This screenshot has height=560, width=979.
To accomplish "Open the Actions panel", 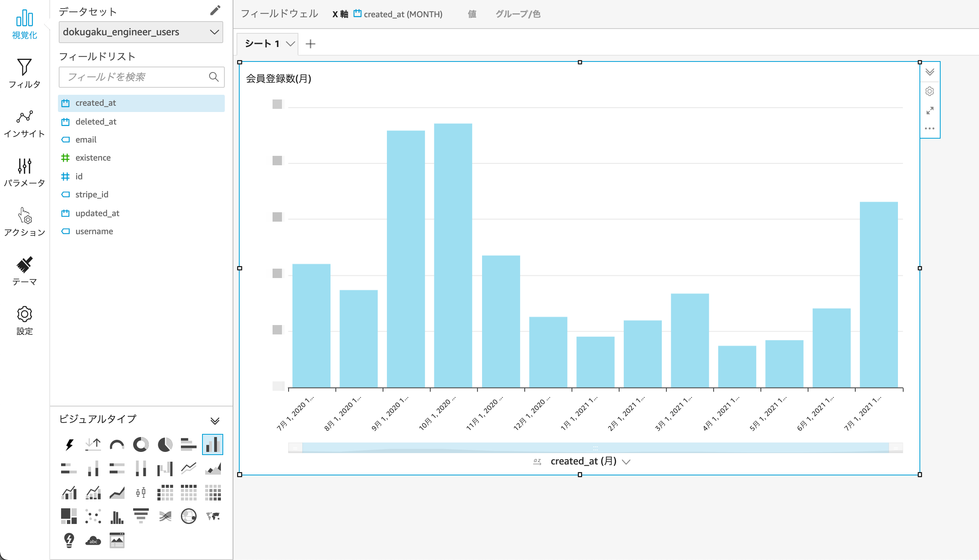I will pos(24,222).
